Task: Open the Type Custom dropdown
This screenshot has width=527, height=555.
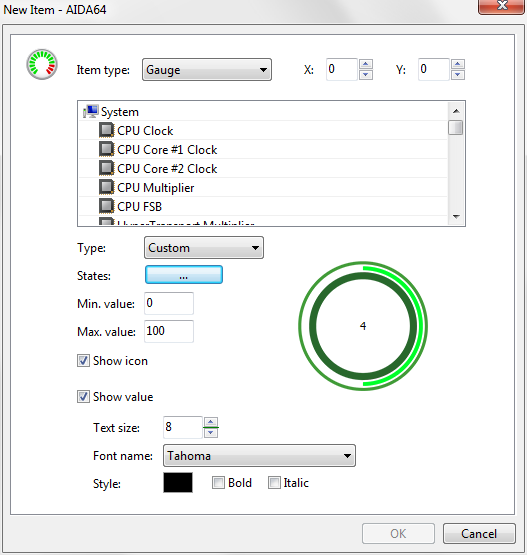Action: coord(204,248)
